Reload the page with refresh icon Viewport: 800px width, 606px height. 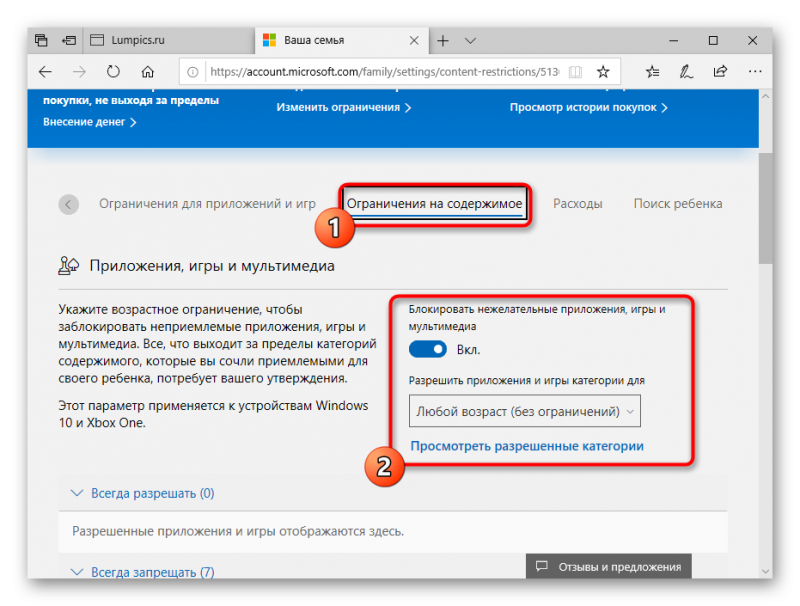(113, 71)
